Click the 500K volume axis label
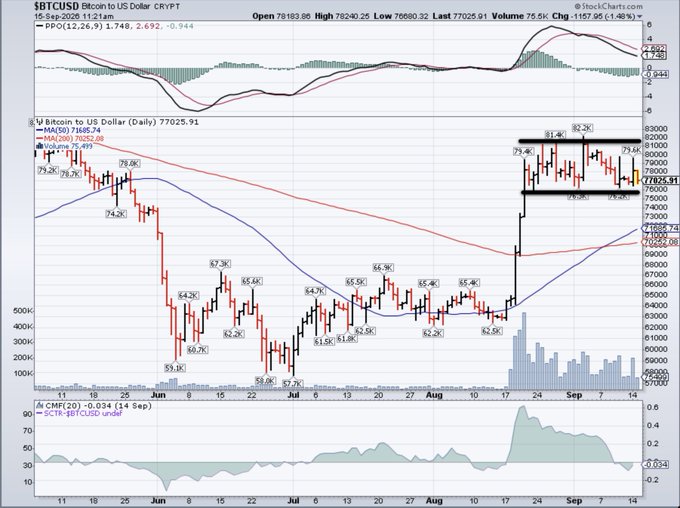This screenshot has height=508, width=680. [23, 311]
